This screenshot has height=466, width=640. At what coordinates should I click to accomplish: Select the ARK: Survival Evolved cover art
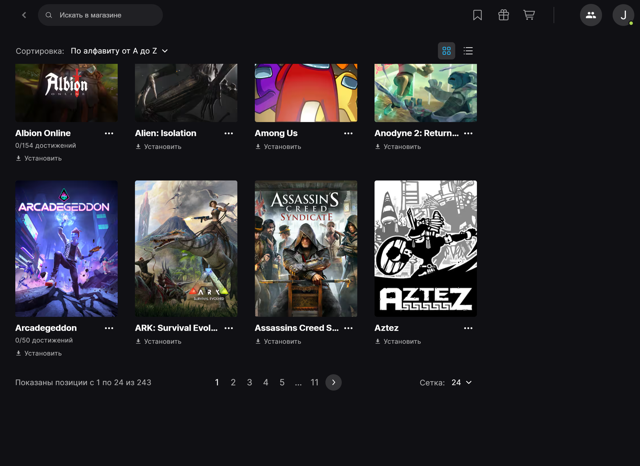[186, 249]
